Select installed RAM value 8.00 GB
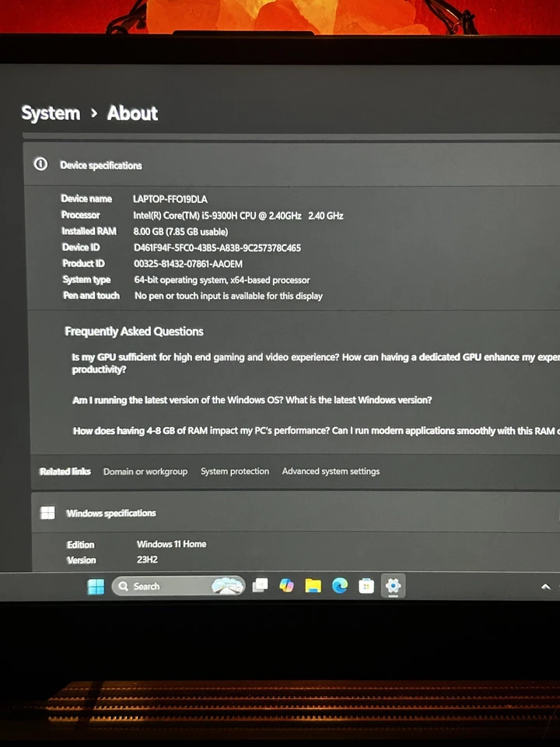This screenshot has height=747, width=560. [x=180, y=232]
